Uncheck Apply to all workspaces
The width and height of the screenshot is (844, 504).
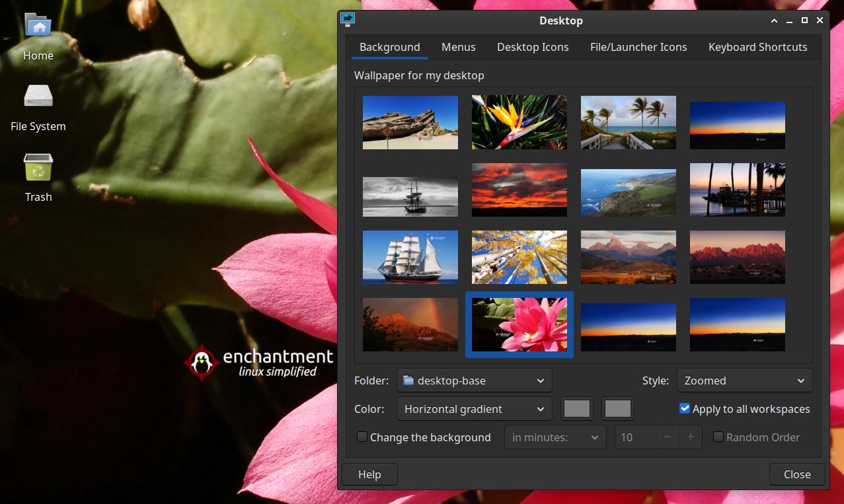coord(685,408)
